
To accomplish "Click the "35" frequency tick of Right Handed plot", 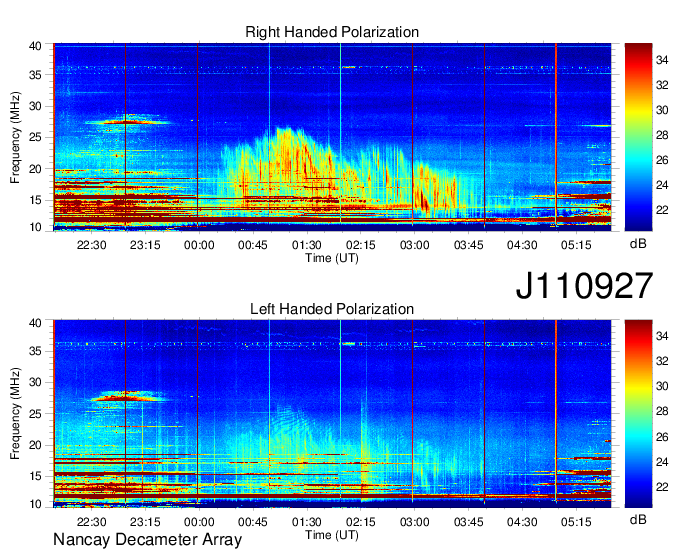I will pos(35,75).
